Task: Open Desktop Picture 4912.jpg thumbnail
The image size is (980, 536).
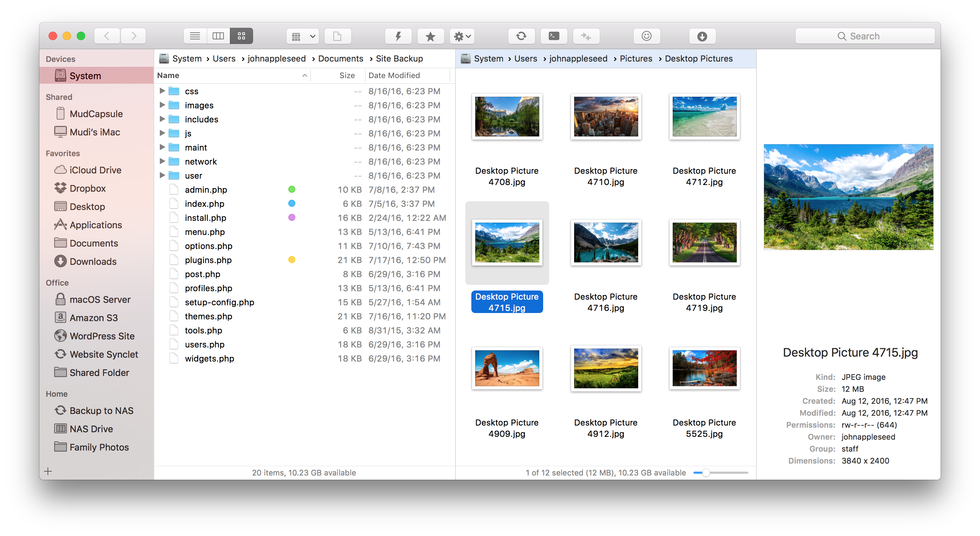Action: 606,368
